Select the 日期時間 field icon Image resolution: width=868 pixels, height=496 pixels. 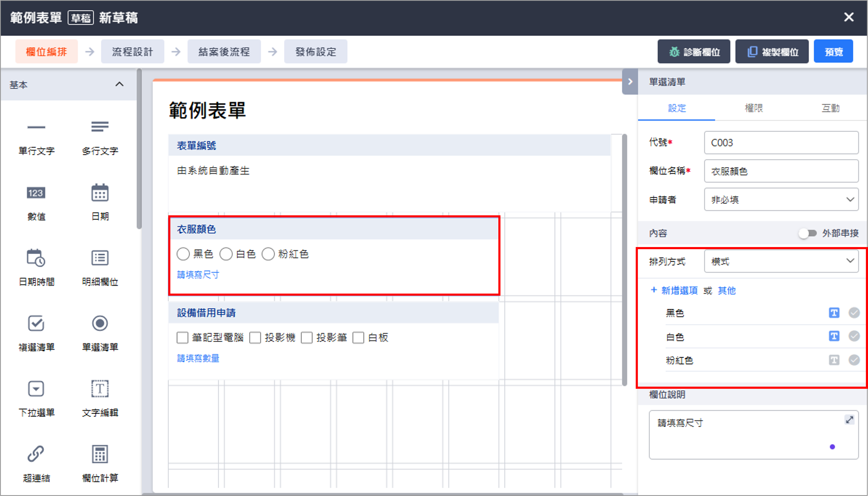click(36, 258)
